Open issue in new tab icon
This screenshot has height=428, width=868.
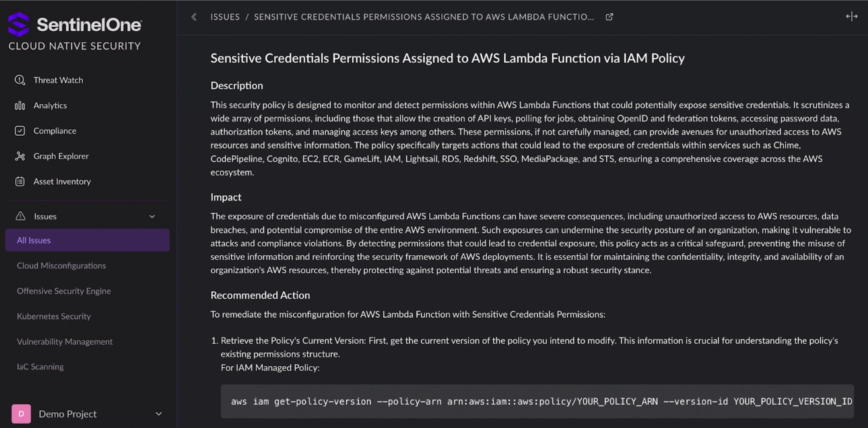click(609, 17)
